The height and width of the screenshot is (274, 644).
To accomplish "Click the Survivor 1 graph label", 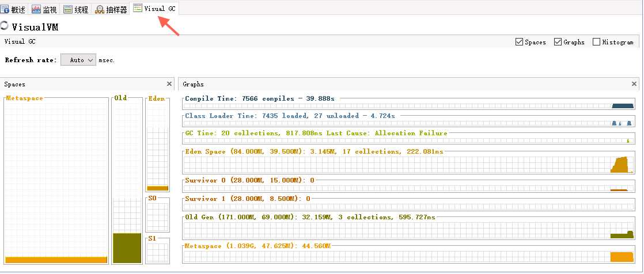I will point(248,199).
